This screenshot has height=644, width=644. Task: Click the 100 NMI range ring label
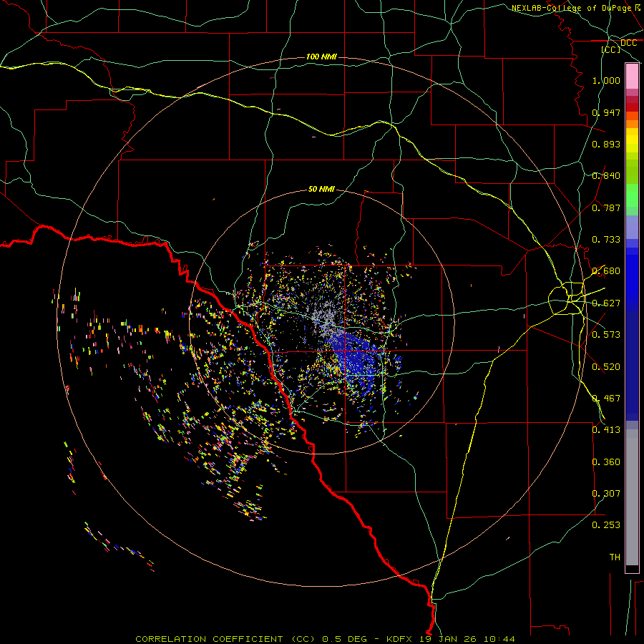coord(321,57)
